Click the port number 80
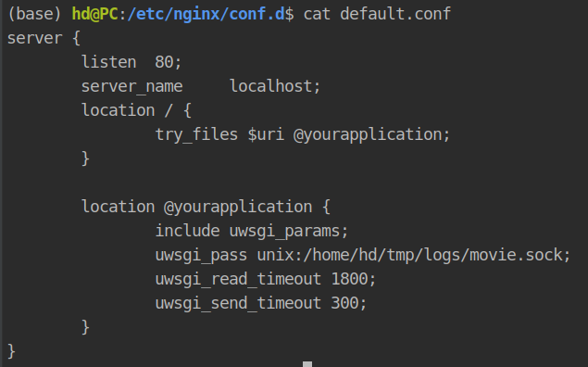The height and width of the screenshot is (367, 588). coord(164,62)
